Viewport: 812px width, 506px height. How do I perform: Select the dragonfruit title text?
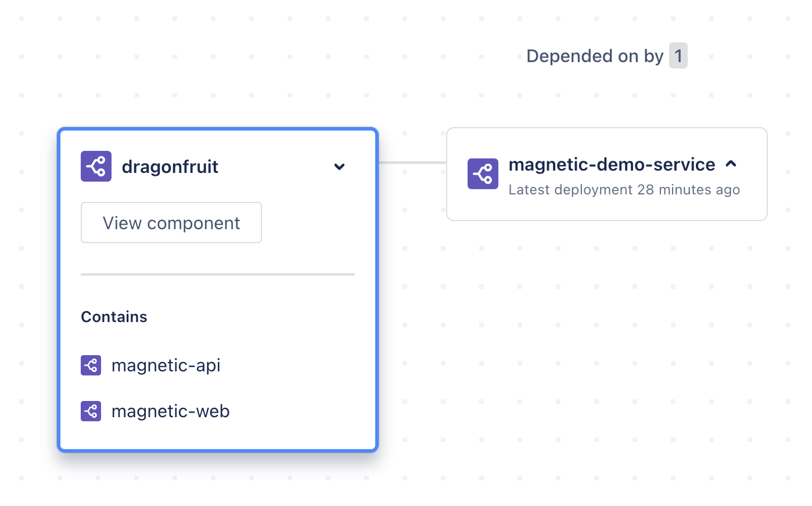170,167
